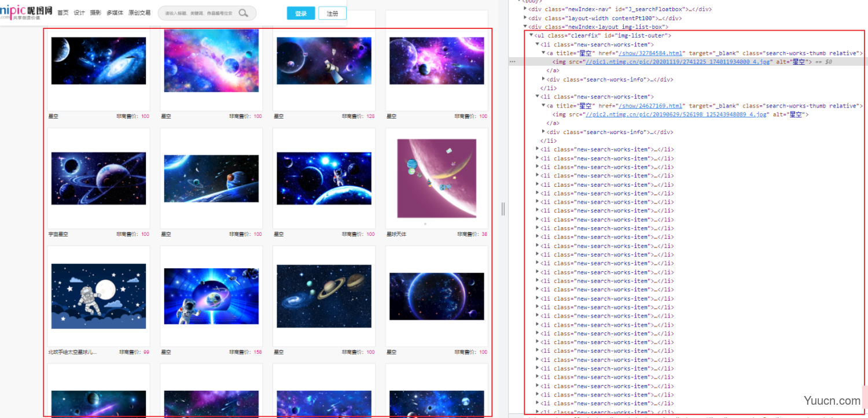Open the floating astronaut near blue star thumbnail
Viewport: 868px width, 418px height.
pyautogui.click(x=324, y=179)
